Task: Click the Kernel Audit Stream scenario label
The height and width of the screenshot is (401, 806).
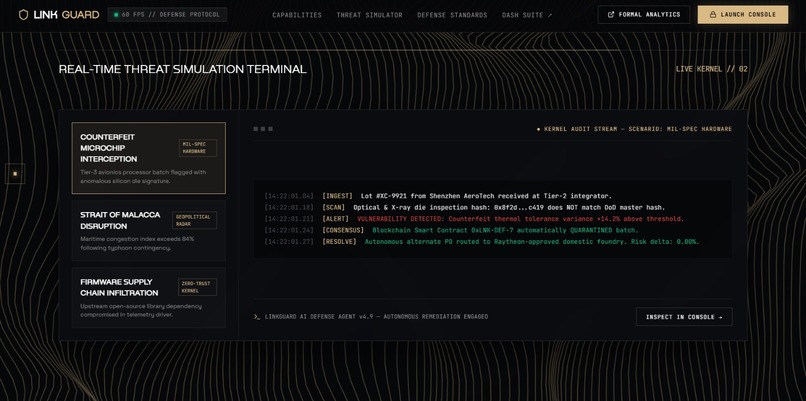Action: coord(634,129)
